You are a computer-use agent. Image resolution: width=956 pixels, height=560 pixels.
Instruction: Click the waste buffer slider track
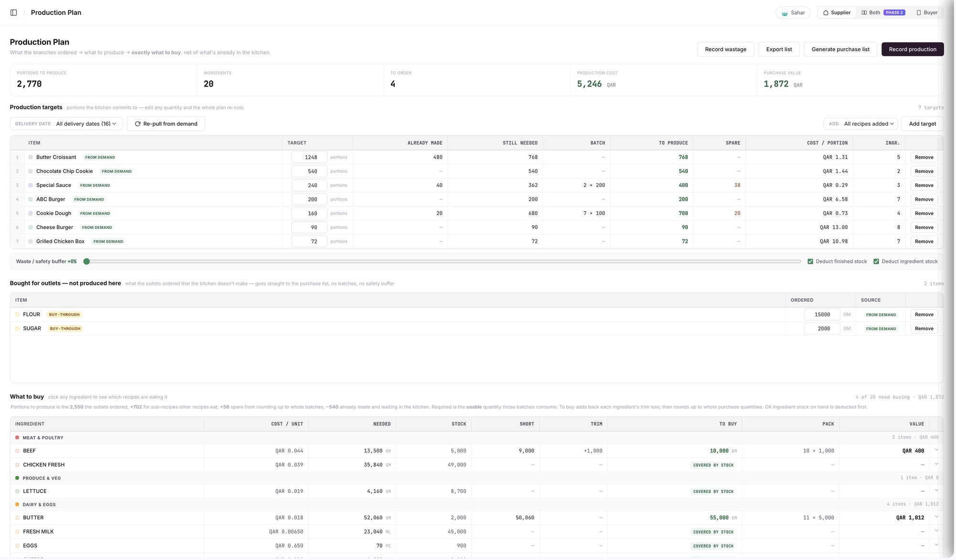[x=443, y=261]
